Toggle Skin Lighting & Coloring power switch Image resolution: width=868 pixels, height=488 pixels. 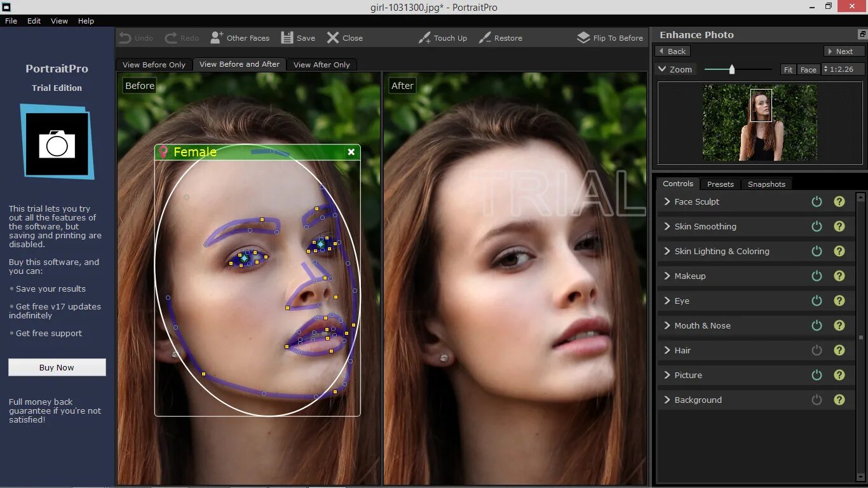click(x=817, y=251)
